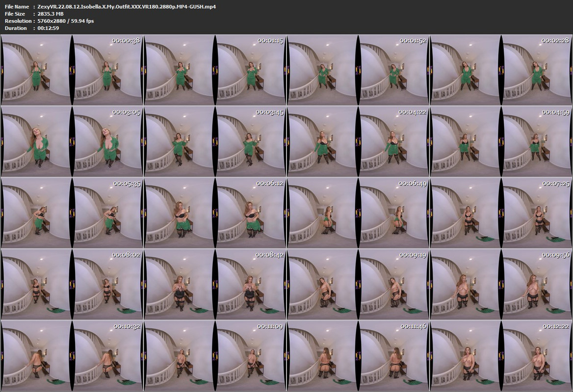Pick the preview frame at 00:06:49

[x=358, y=213]
